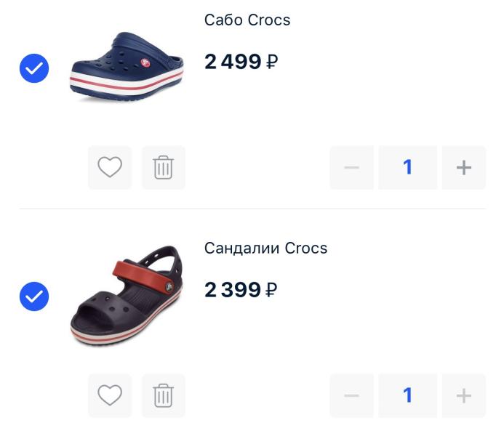Add Сандалии Crocs to favorites with heart icon

point(110,396)
